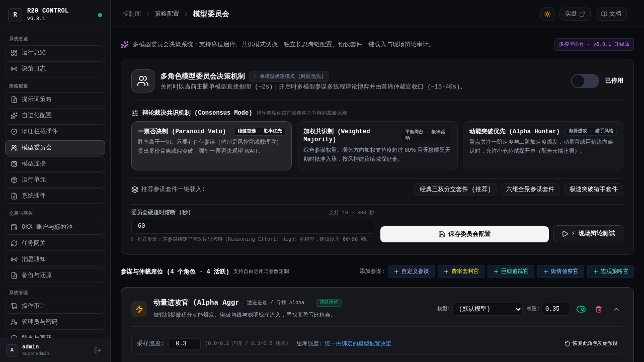
Task: Click 恢复此角色初始预设 reset button
Action: pyautogui.click(x=591, y=344)
